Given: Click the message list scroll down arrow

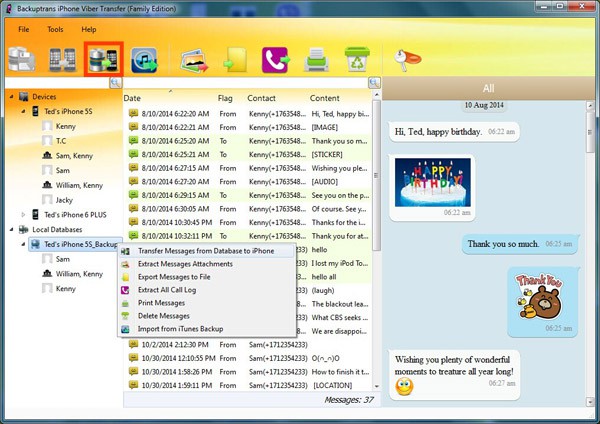Looking at the screenshot, I should pos(377,386).
